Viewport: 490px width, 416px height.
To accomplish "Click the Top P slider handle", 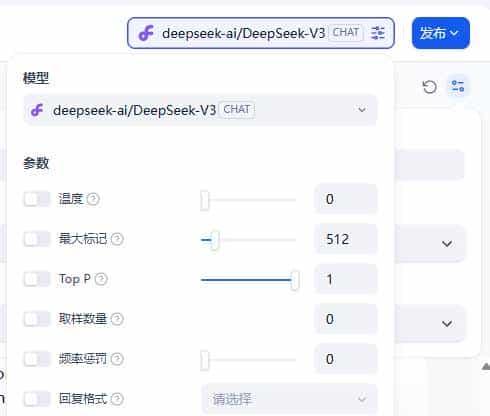I will 295,280.
